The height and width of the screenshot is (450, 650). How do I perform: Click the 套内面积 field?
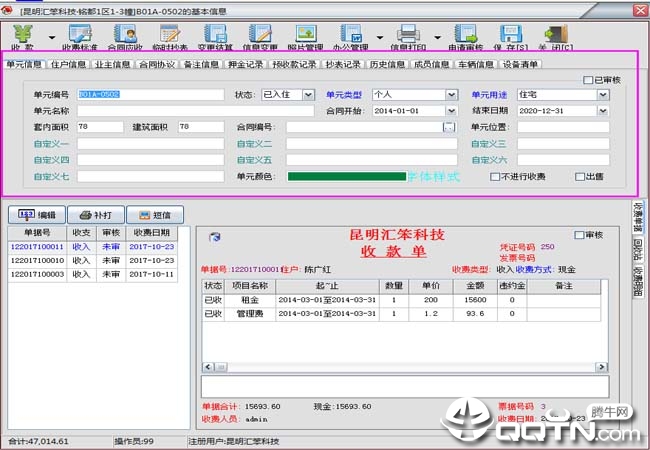tap(100, 127)
